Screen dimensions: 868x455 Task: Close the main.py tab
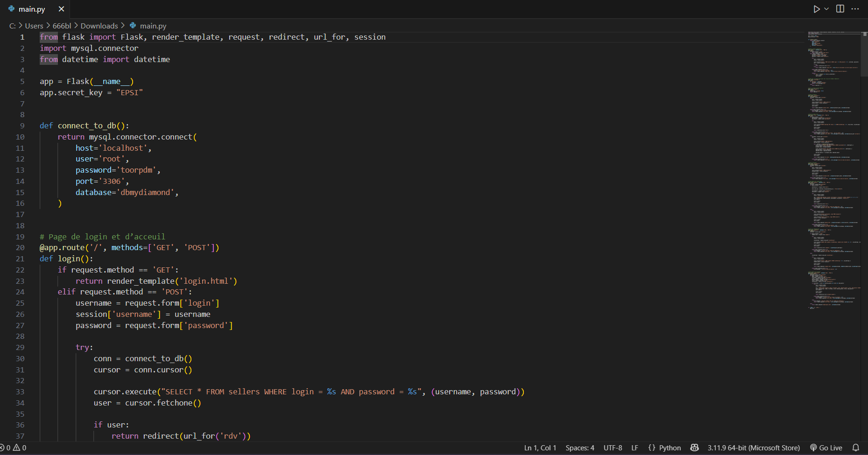point(61,9)
